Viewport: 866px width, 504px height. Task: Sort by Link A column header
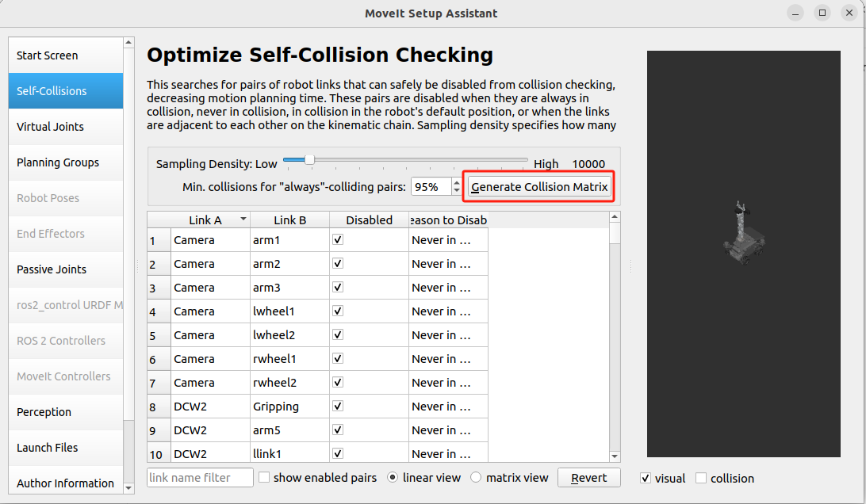(x=210, y=220)
